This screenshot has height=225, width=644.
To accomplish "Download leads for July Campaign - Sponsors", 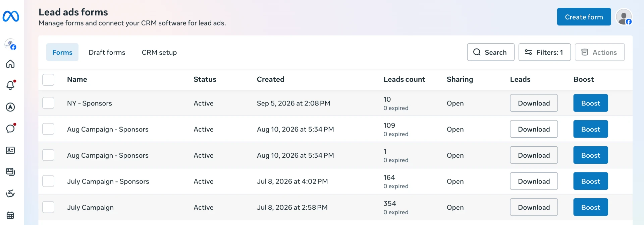I will click(534, 181).
